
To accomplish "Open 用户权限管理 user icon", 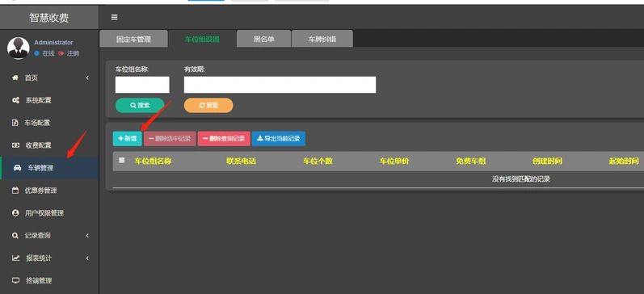I will (x=15, y=213).
